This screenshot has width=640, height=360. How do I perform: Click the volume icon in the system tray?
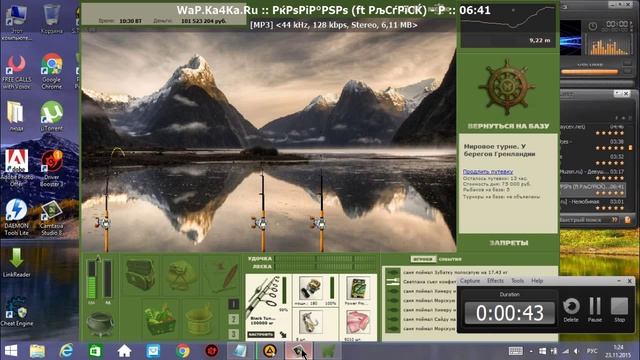pos(576,351)
